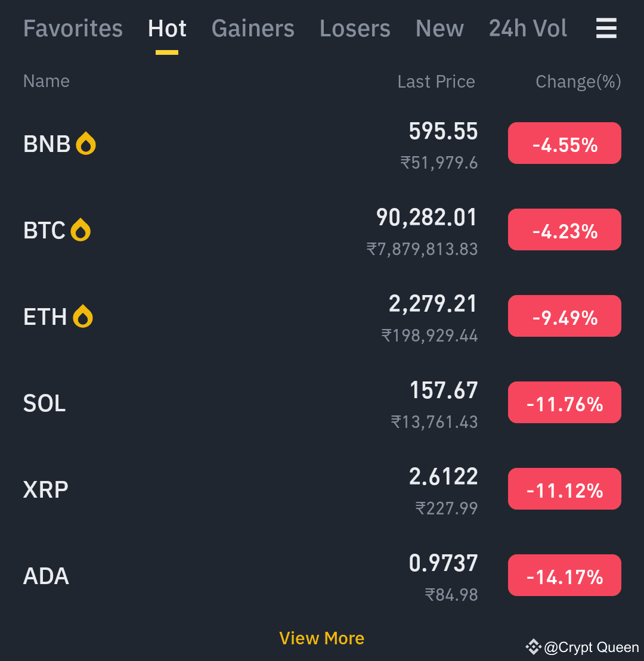Switch to the New tab
The height and width of the screenshot is (661, 644).
(439, 29)
